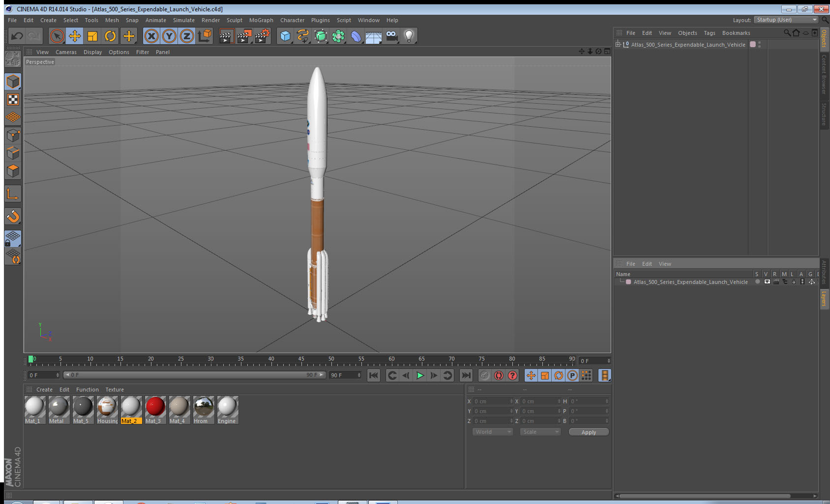Select the red Mat_3 material

click(x=155, y=410)
